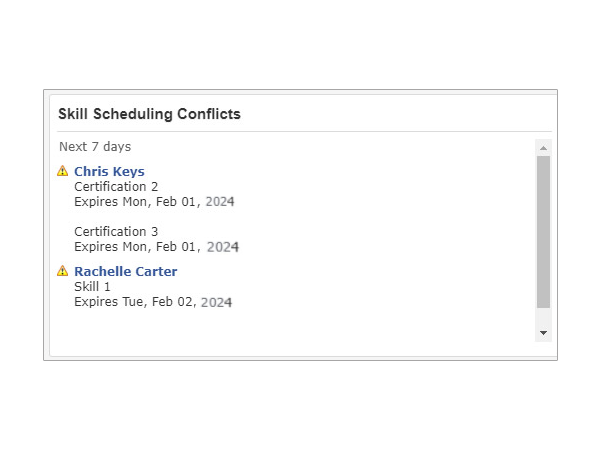Viewport: 600px width, 450px height.
Task: Select the Skill 1 entry
Action: point(92,287)
